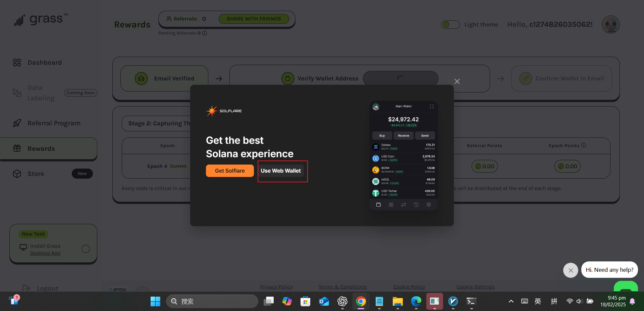
Task: Click Send in wallet preview
Action: point(425,136)
